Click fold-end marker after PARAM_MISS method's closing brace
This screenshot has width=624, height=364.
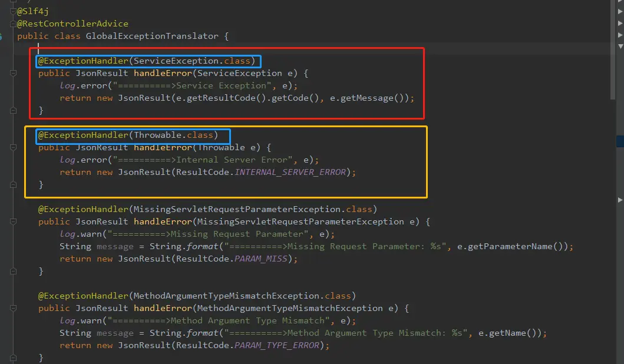click(x=13, y=272)
